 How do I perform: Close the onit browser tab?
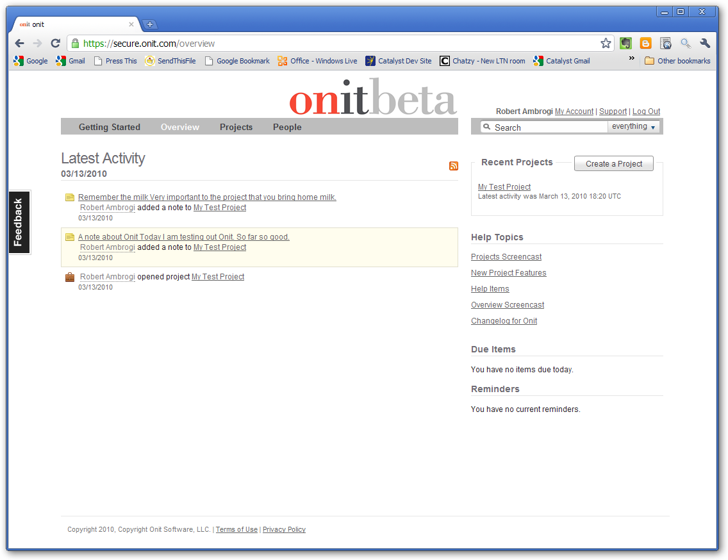(131, 24)
